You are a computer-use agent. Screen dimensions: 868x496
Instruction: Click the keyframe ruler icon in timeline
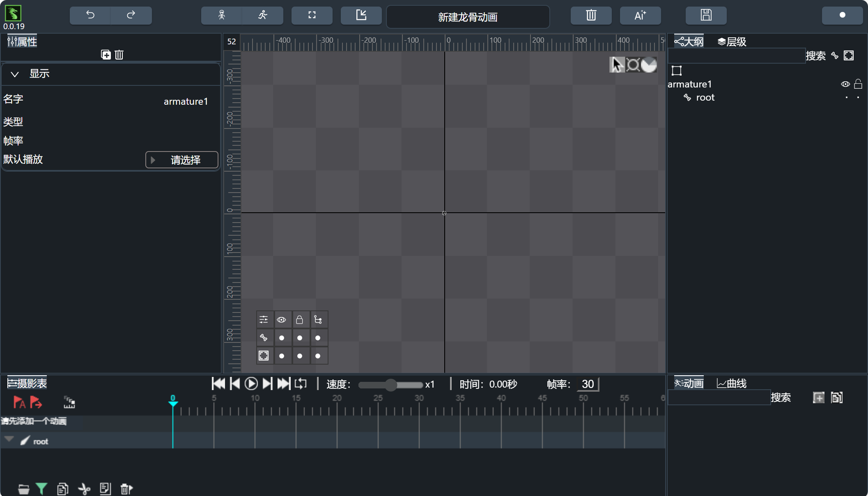tap(69, 402)
